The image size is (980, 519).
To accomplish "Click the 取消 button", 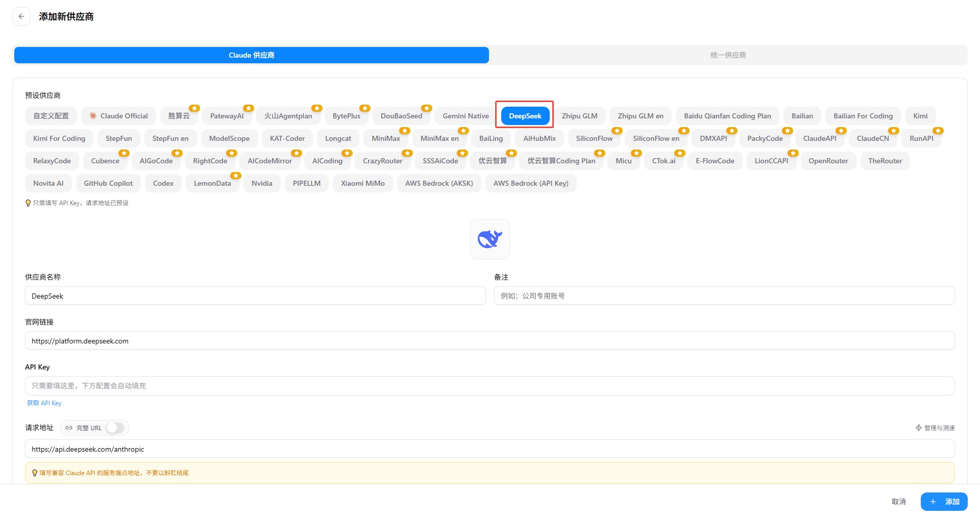I will tap(898, 502).
